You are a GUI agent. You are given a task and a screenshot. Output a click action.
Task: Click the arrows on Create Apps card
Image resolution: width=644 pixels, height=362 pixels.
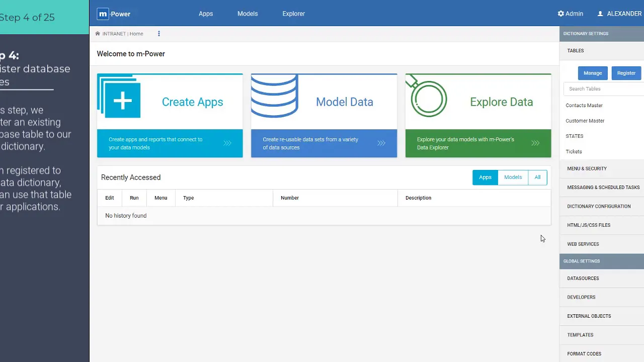tap(227, 143)
